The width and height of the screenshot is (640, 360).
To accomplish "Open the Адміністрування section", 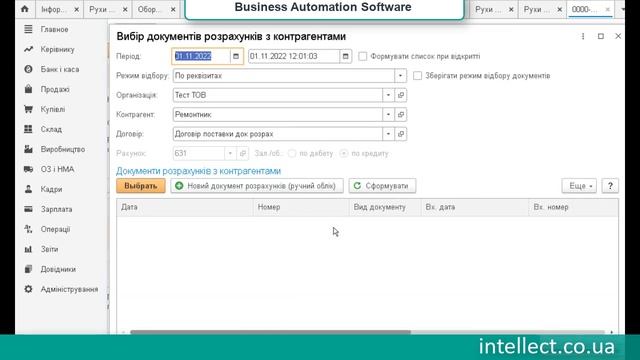I will (69, 289).
